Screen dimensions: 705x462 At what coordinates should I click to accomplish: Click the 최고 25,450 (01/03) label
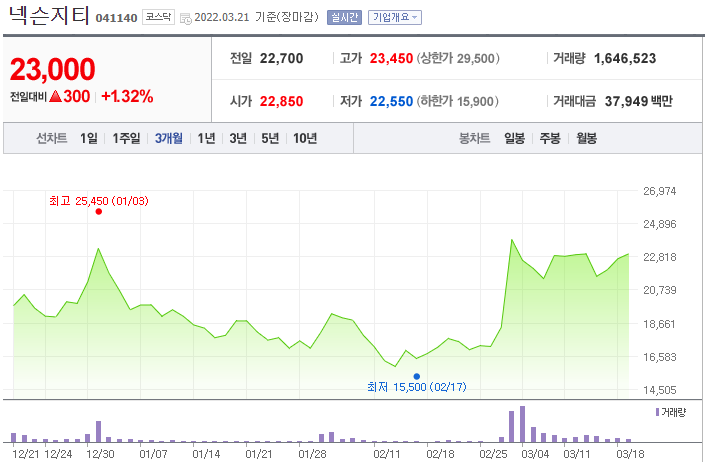[99, 201]
